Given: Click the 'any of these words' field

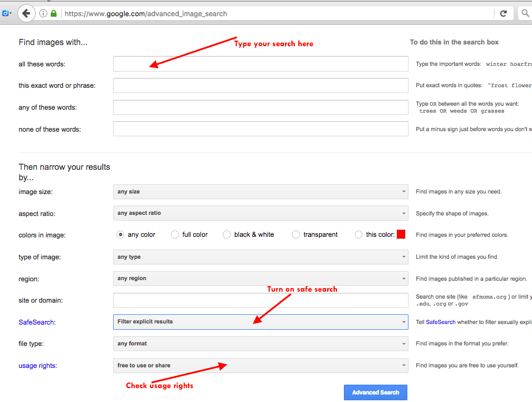Looking at the screenshot, I should 261,107.
